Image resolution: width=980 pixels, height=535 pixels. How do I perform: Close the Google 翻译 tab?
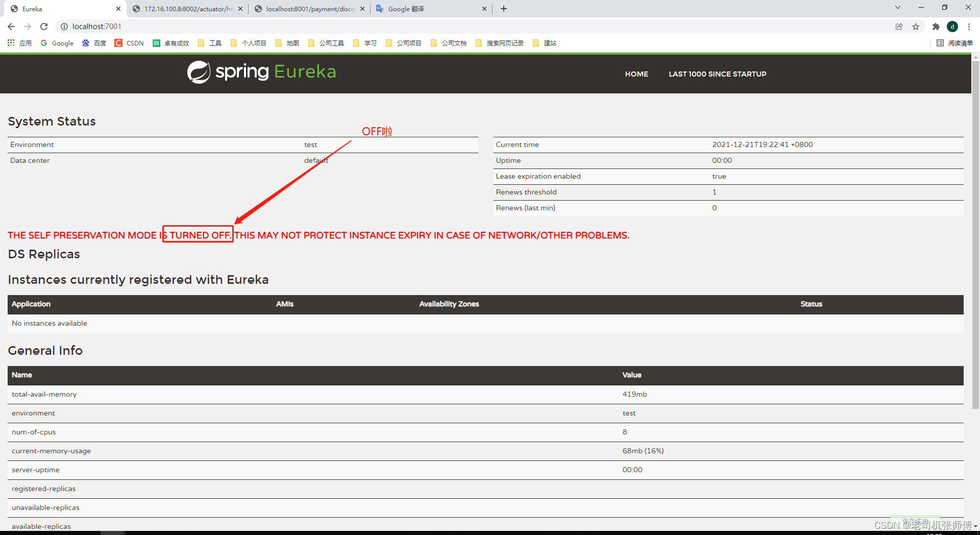pos(484,9)
